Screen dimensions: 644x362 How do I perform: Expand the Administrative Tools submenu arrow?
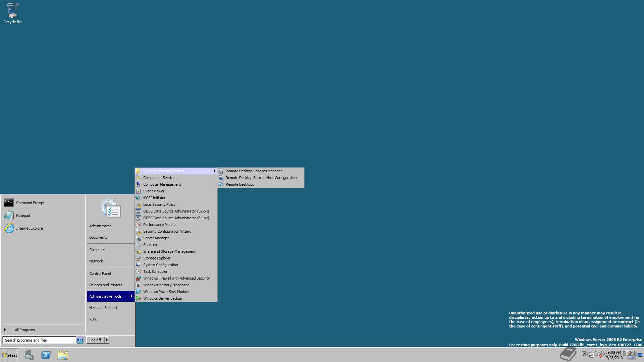131,296
